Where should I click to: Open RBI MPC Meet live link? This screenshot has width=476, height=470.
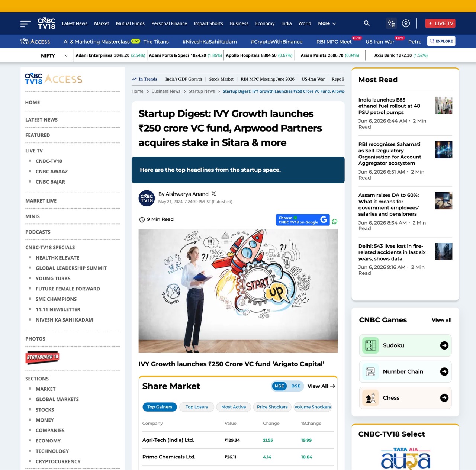point(334,42)
